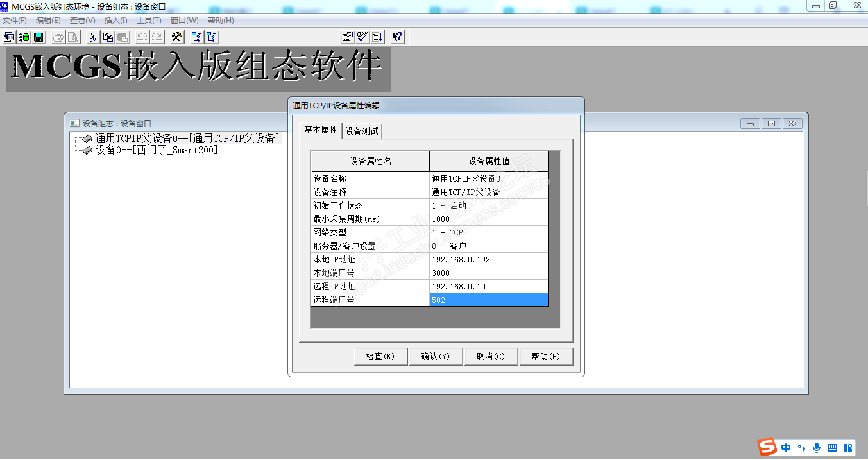The image size is (868, 460).
Task: Toggle Chinese/English mode 中 icon
Action: click(786, 448)
